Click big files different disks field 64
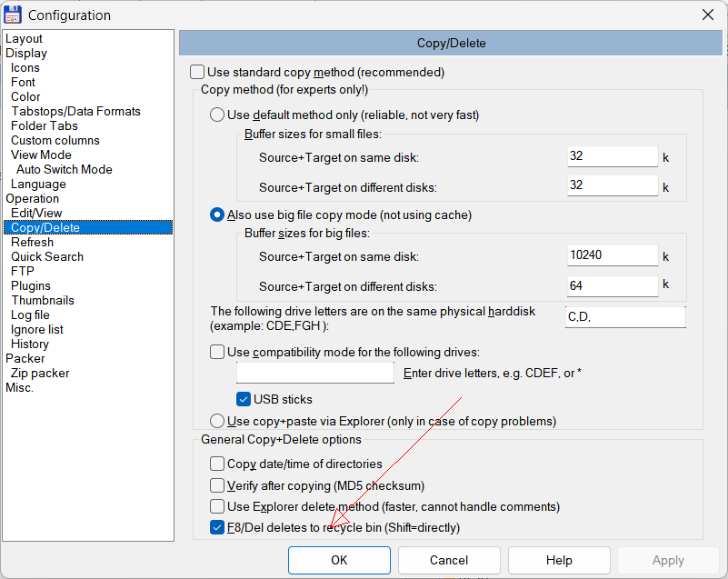Screen dimensions: 728x579 pyautogui.click(x=613, y=286)
